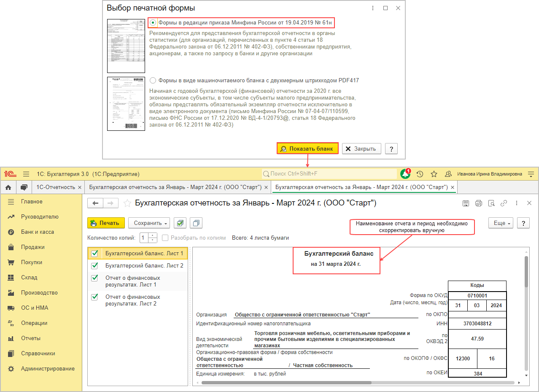The height and width of the screenshot is (392, 539).
Task: Open the history clock icon
Action: (x=420, y=174)
